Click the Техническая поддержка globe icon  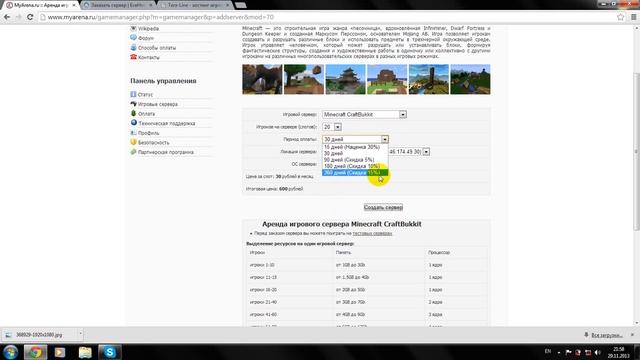(x=133, y=123)
